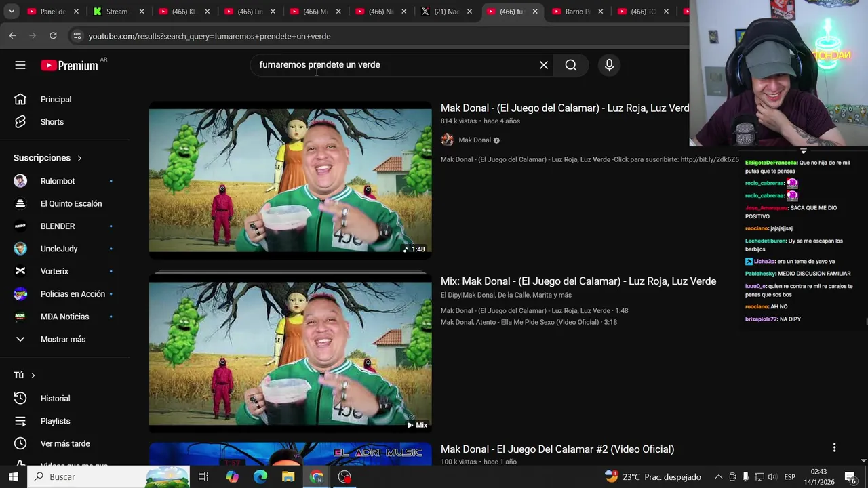Click the El Adri Music video thumbnail
Image resolution: width=868 pixels, height=488 pixels.
290,454
